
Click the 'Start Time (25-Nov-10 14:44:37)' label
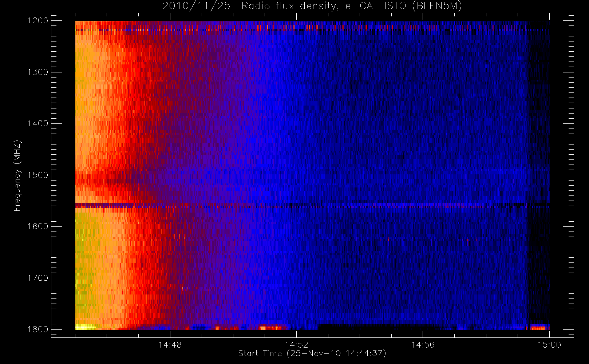point(312,353)
